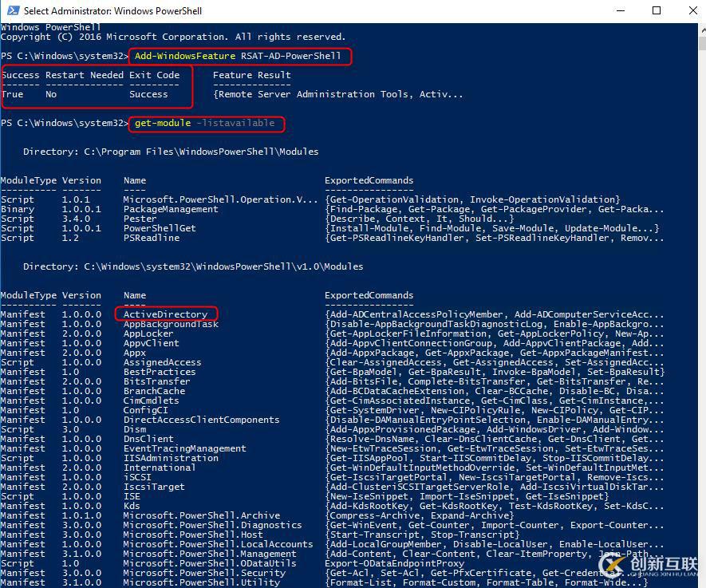Select the DnsClient module name
The height and width of the screenshot is (588, 706).
coord(148,439)
